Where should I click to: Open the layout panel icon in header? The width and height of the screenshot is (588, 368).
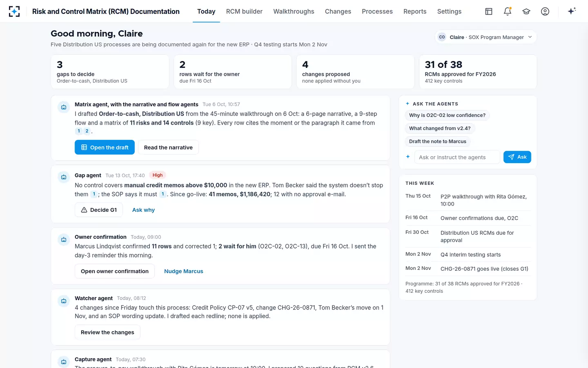click(489, 11)
